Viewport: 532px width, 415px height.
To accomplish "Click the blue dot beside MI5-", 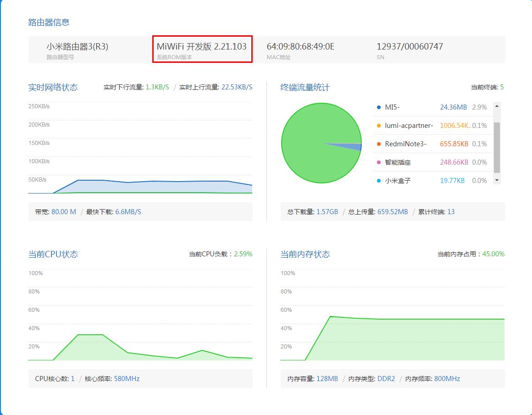I will click(379, 107).
